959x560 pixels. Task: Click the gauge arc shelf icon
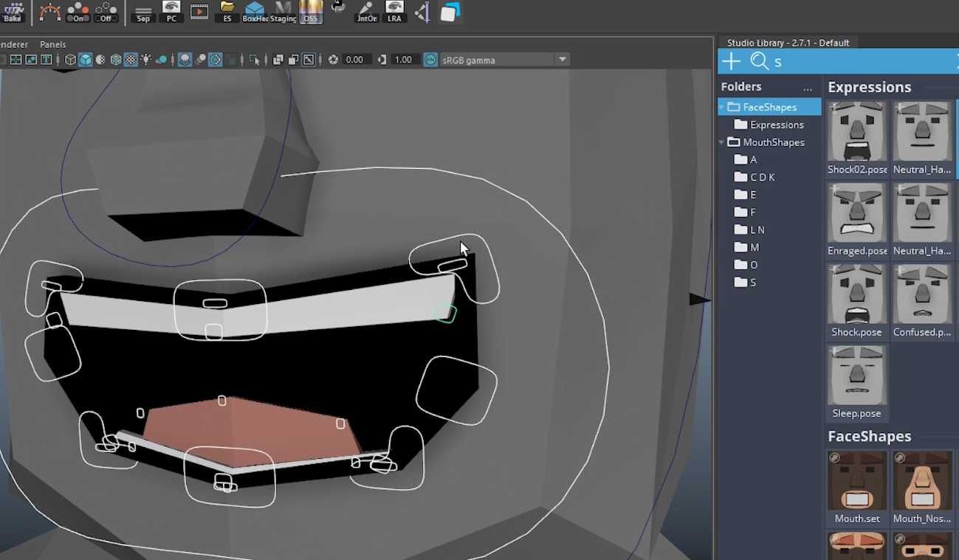pyautogui.click(x=49, y=13)
